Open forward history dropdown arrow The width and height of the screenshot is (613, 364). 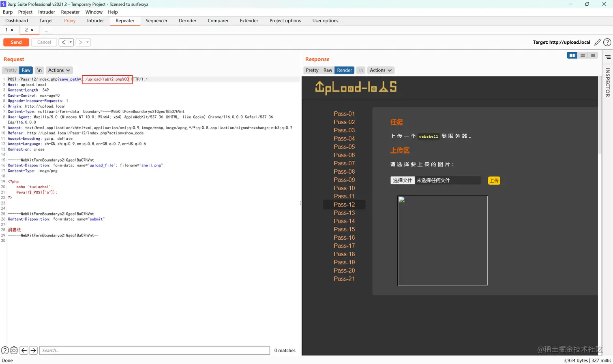(x=88, y=42)
